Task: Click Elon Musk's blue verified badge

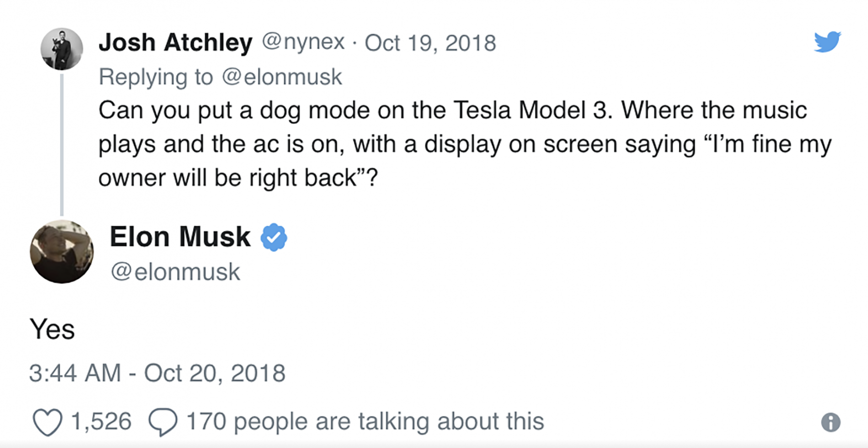Action: pyautogui.click(x=274, y=237)
